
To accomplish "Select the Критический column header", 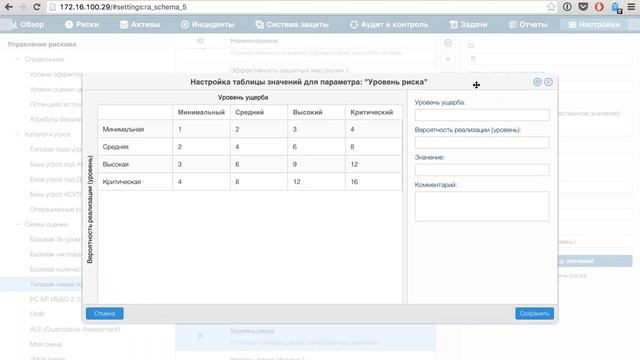I will (373, 112).
